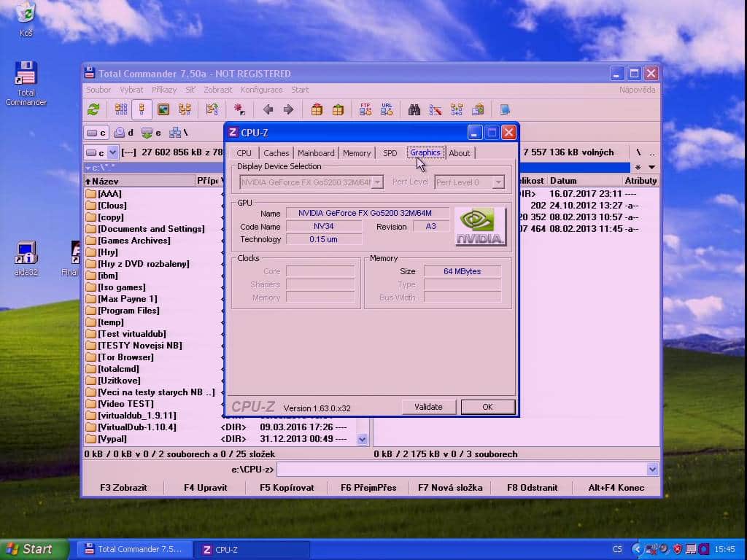Click the F5 Kopírovat button

287,488
